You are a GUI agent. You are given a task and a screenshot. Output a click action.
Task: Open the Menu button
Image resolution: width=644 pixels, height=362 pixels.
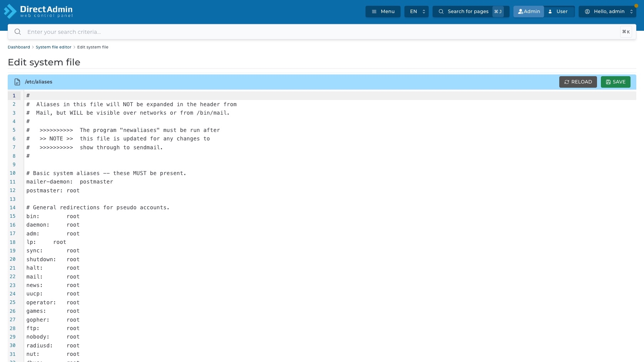coord(383,12)
